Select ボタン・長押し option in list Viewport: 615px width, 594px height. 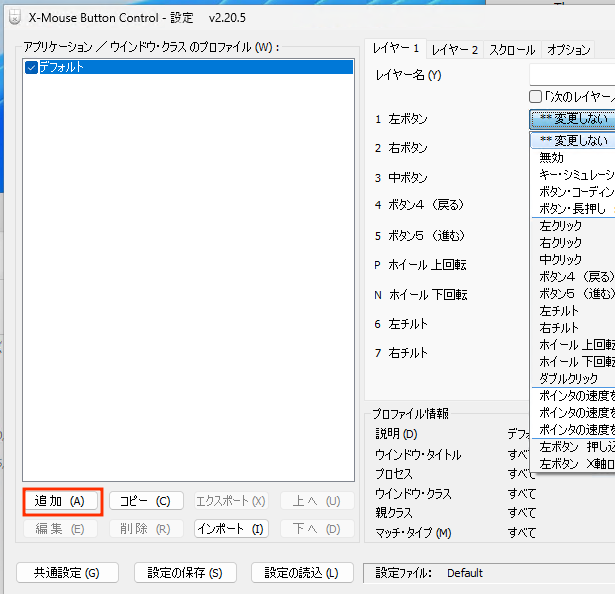point(573,209)
